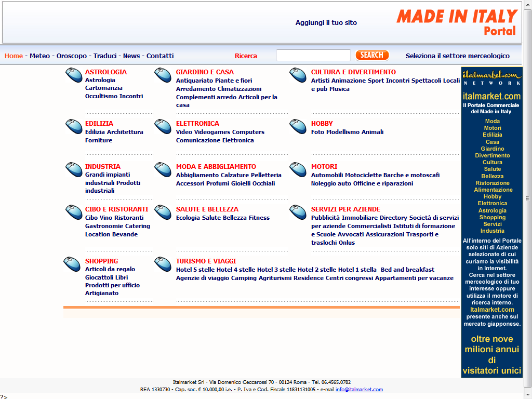Click the Cartomanzia subcategory link

click(x=104, y=88)
